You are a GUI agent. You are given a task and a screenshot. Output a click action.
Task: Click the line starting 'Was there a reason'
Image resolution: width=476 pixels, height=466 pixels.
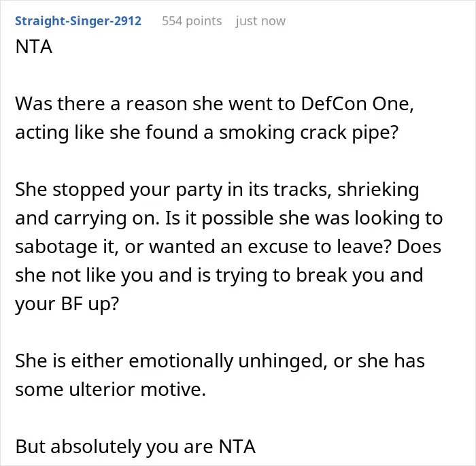[214, 104]
